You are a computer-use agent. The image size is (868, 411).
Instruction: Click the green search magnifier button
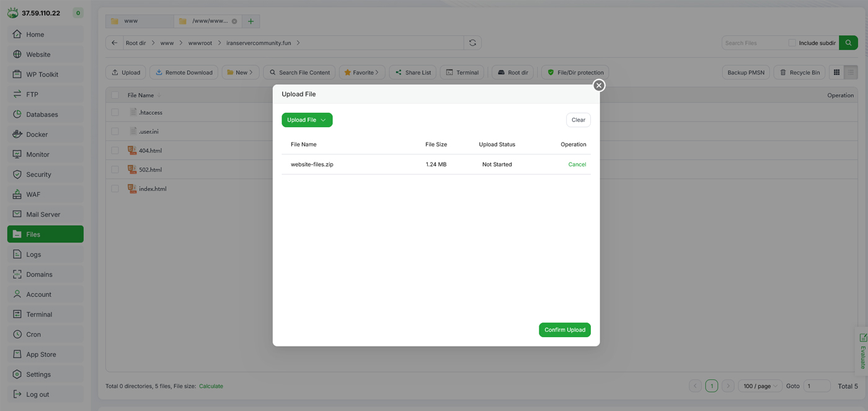pyautogui.click(x=848, y=43)
